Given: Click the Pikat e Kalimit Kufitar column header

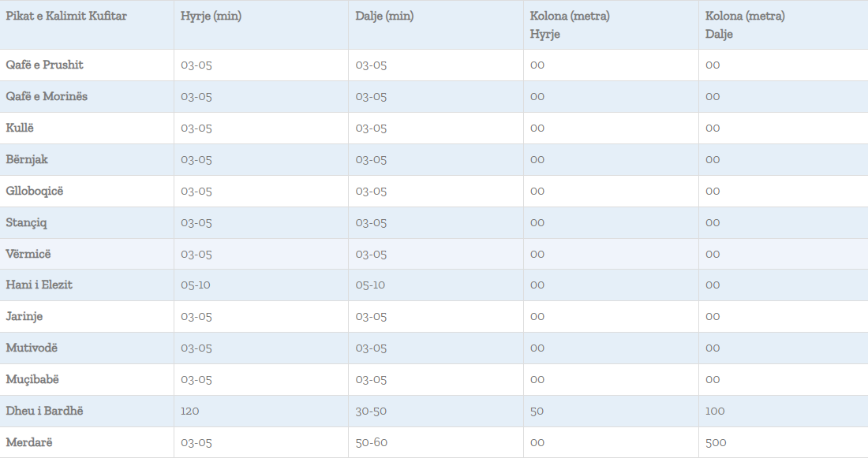Looking at the screenshot, I should (66, 17).
